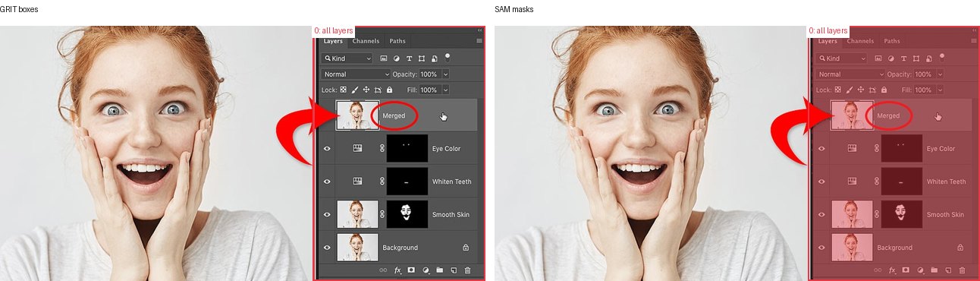Open Opacity slider arrow in GRIT boxes panel
Screen dimensions: 980x281
pyautogui.click(x=445, y=74)
